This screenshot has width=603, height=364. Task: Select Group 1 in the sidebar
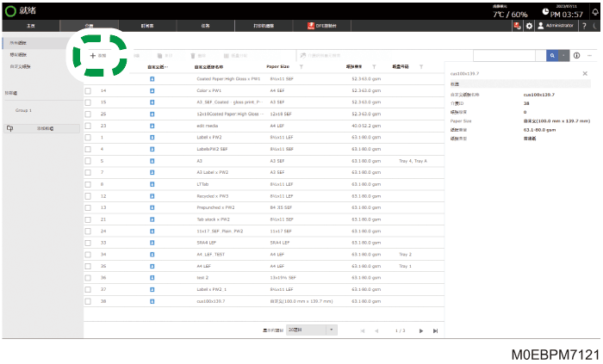(23, 111)
